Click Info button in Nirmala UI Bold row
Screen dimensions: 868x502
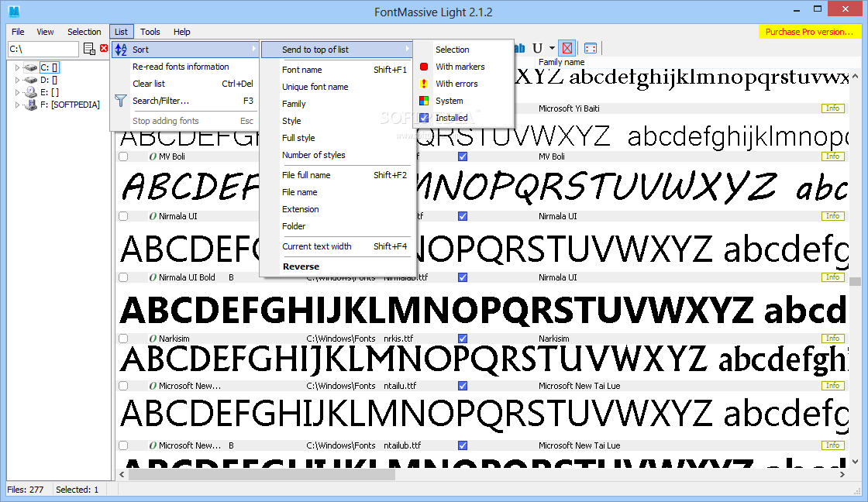pyautogui.click(x=832, y=277)
